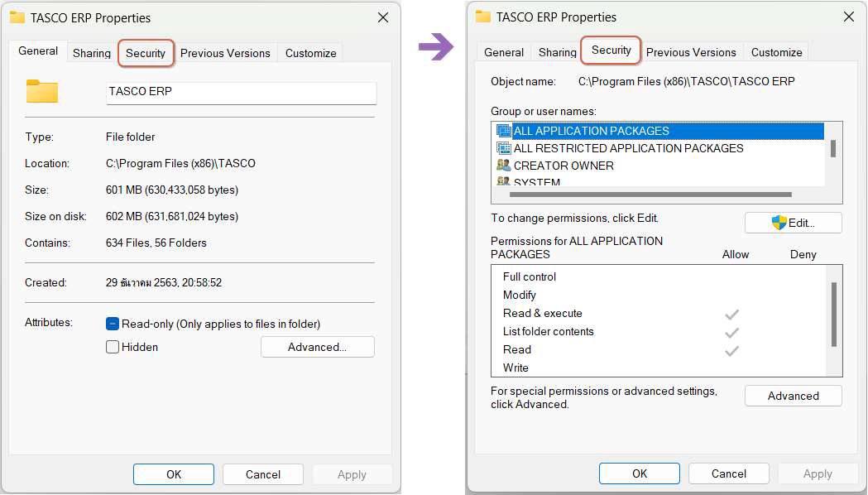Image resolution: width=868 pixels, height=495 pixels.
Task: Open the Security tab in left dialog
Action: 146,53
